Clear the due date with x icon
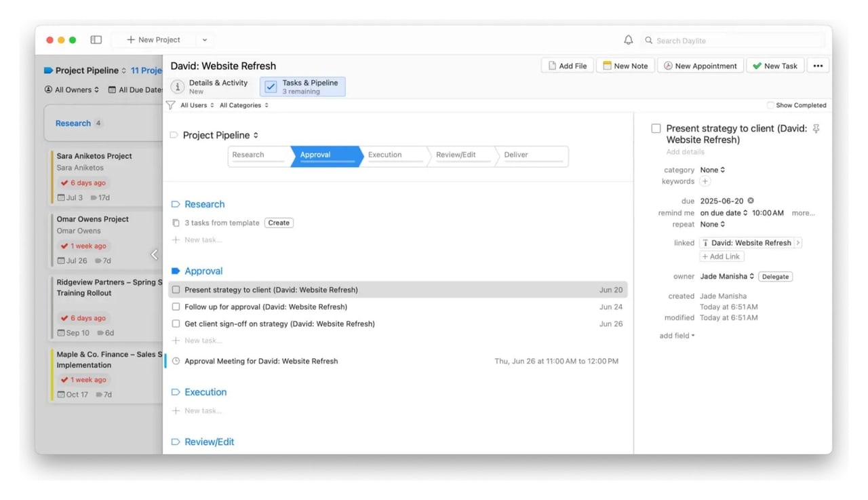868x500 pixels. click(751, 201)
